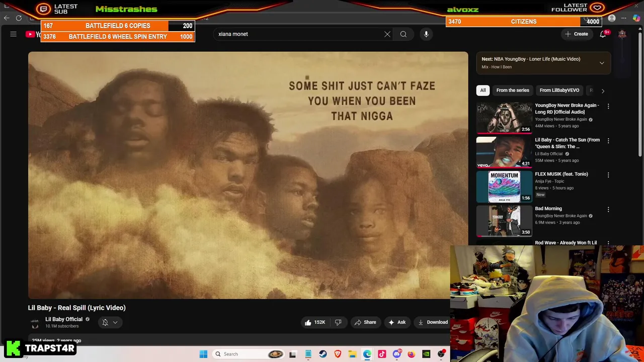Viewport: 644px width, 362px height.
Task: Click the Momentum FLEX MUSIK thumbnail
Action: pyautogui.click(x=504, y=187)
